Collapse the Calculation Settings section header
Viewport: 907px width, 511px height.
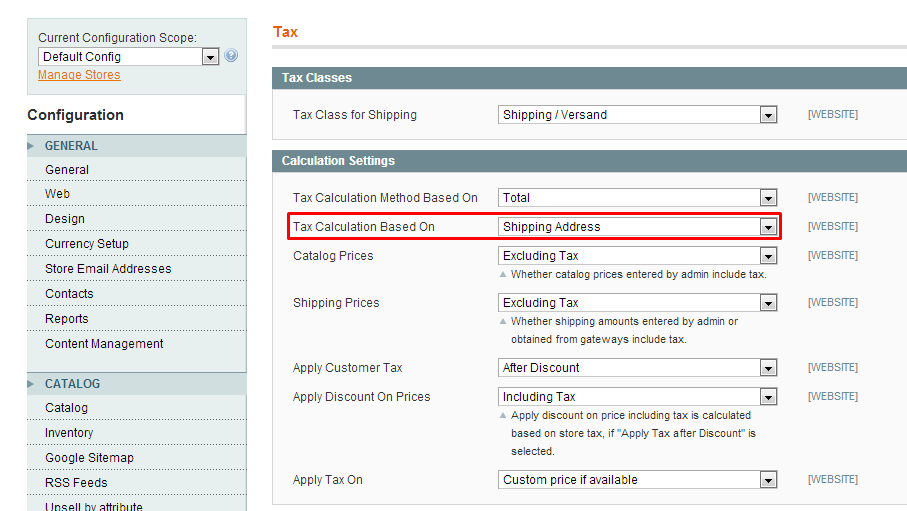[x=589, y=161]
